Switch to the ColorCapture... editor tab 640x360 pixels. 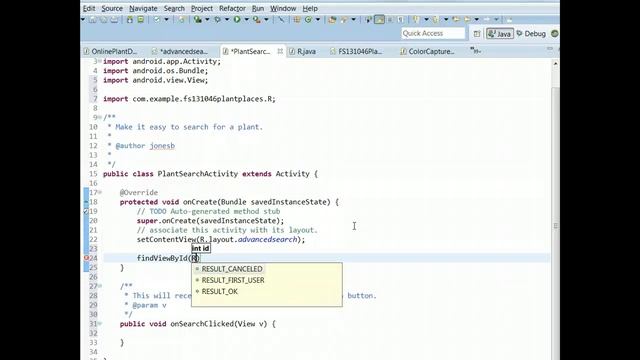427,51
